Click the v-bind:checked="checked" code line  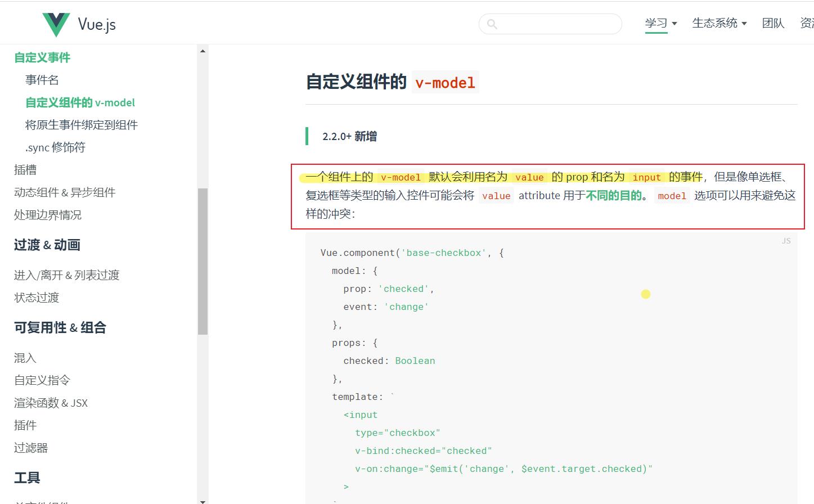pos(424,451)
